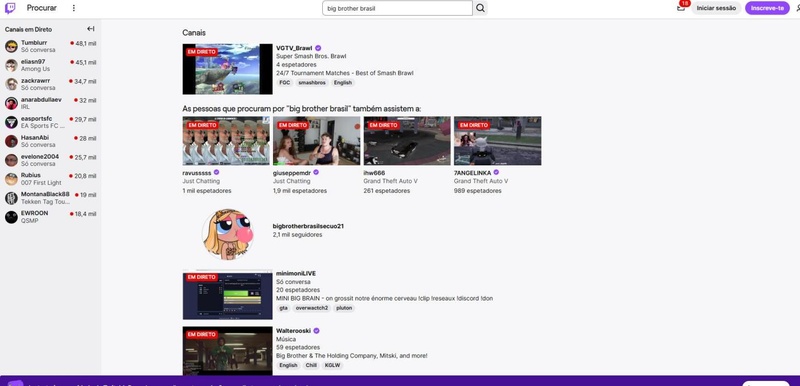Open Walterooski channel name link
This screenshot has height=386, width=800.
[x=293, y=331]
